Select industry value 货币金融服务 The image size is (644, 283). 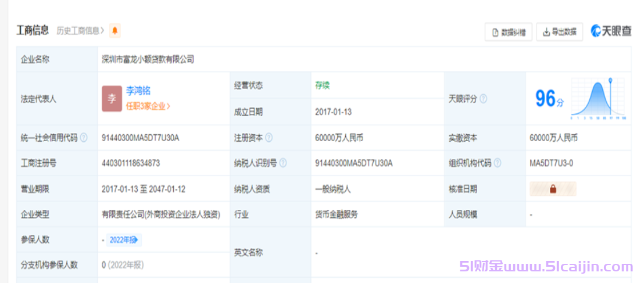pyautogui.click(x=337, y=214)
